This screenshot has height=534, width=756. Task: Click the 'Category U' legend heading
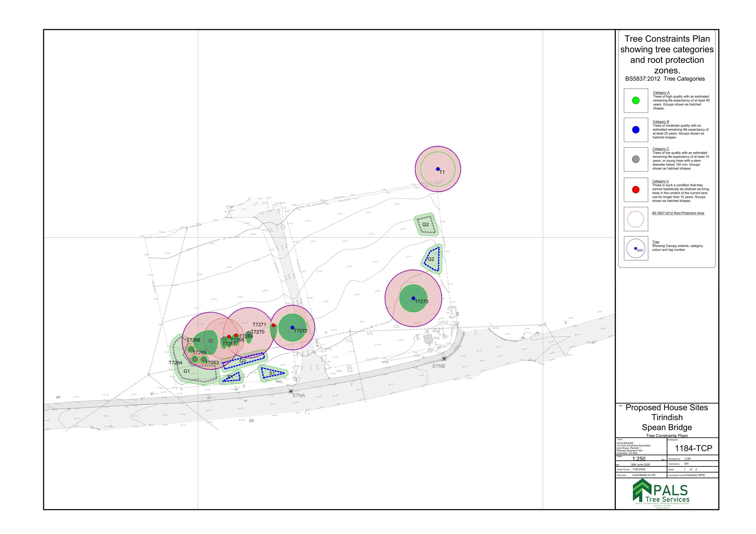click(x=661, y=181)
